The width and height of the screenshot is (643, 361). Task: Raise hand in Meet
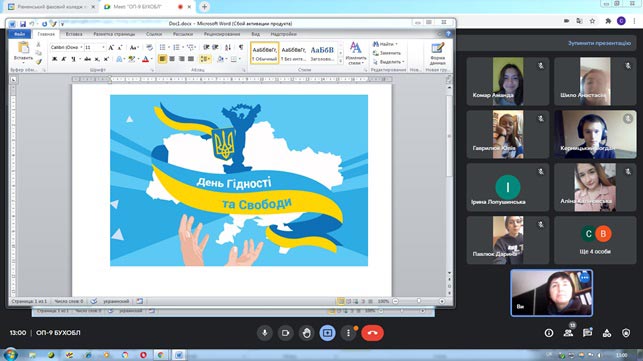point(306,333)
